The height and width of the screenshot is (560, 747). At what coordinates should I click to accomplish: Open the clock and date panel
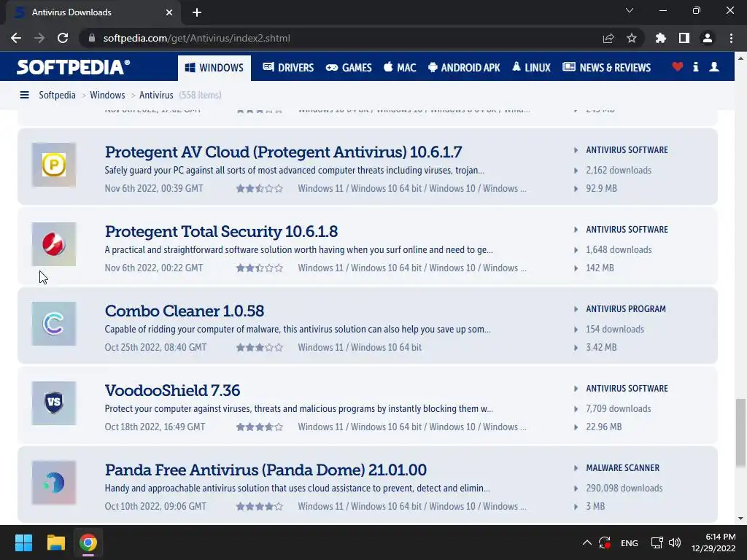pyautogui.click(x=713, y=542)
